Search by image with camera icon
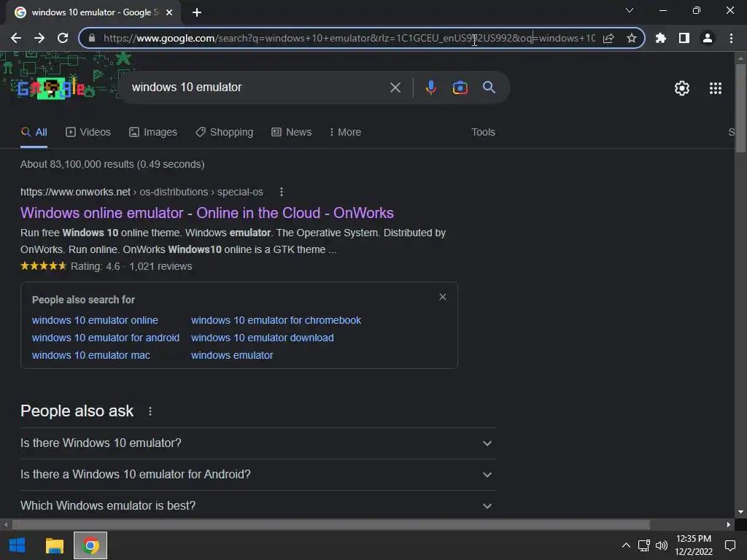This screenshot has width=747, height=560. [x=460, y=87]
